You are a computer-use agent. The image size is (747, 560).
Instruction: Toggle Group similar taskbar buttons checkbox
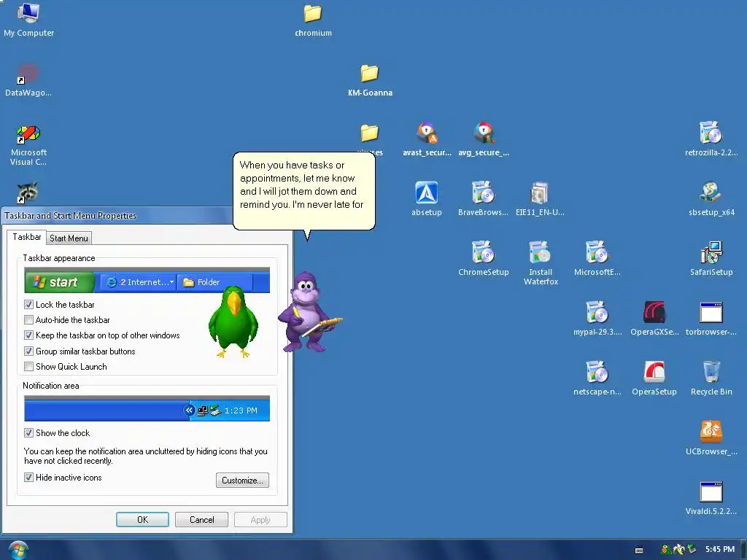coord(28,351)
